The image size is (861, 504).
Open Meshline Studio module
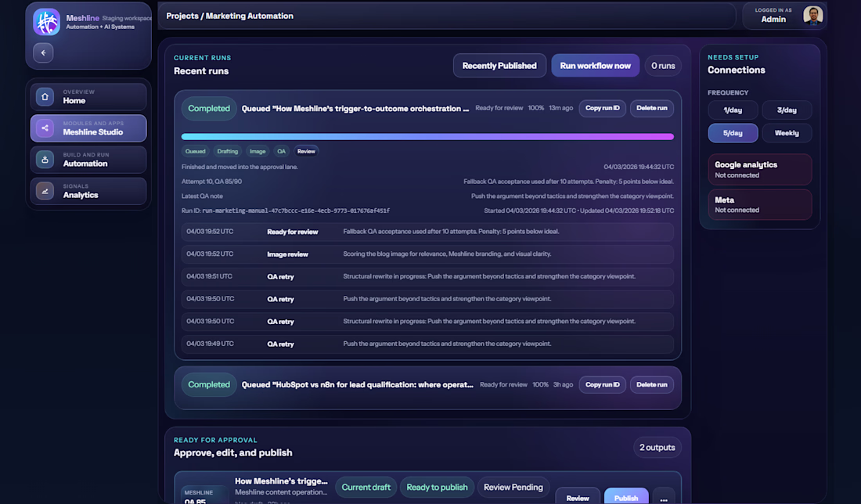click(x=88, y=128)
